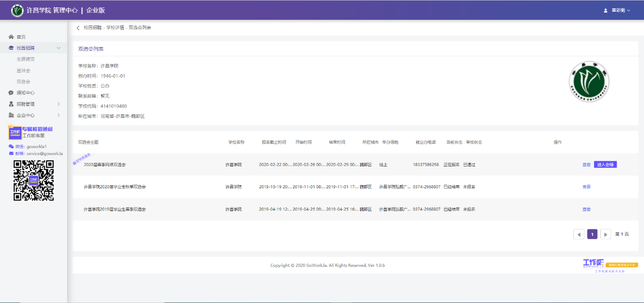644x303 pixels.
Task: Click the 许昌学院 logo in the header
Action: coord(18,10)
